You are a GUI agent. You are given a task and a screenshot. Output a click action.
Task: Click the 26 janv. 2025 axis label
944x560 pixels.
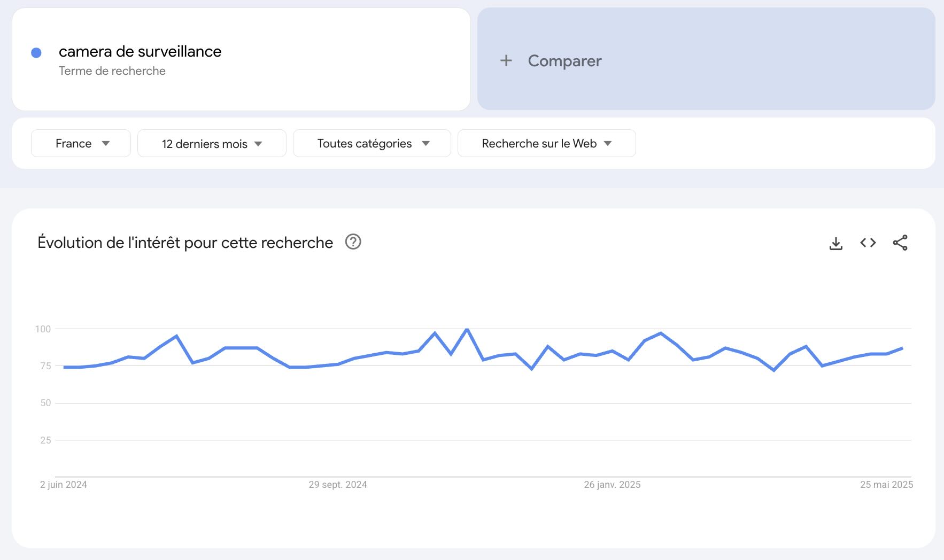pos(612,485)
